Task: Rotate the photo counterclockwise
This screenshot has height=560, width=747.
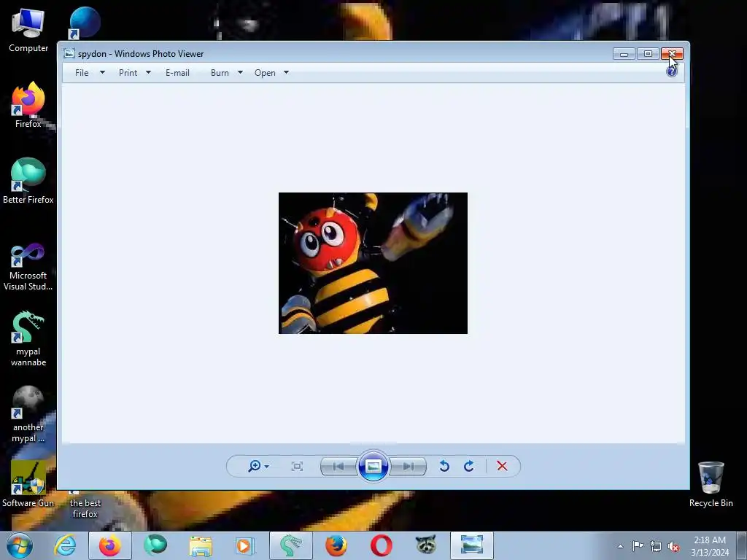Action: pyautogui.click(x=444, y=466)
